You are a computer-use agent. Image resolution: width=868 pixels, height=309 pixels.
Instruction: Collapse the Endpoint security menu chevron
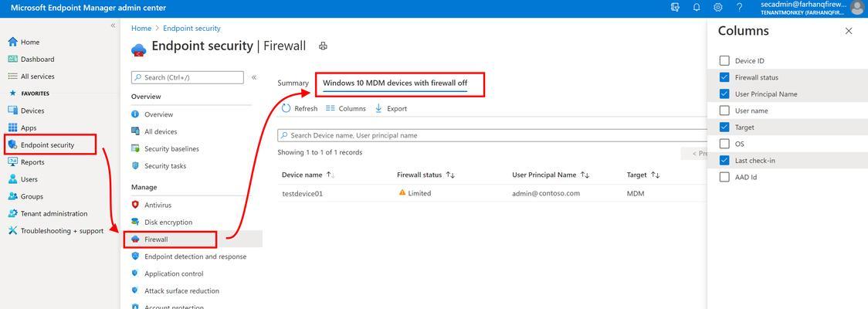(x=254, y=77)
